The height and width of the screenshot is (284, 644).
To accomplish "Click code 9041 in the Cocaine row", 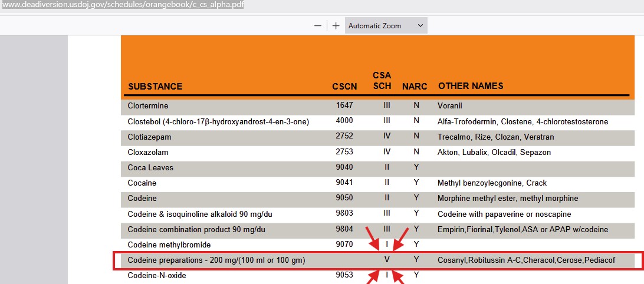I will point(344,183).
